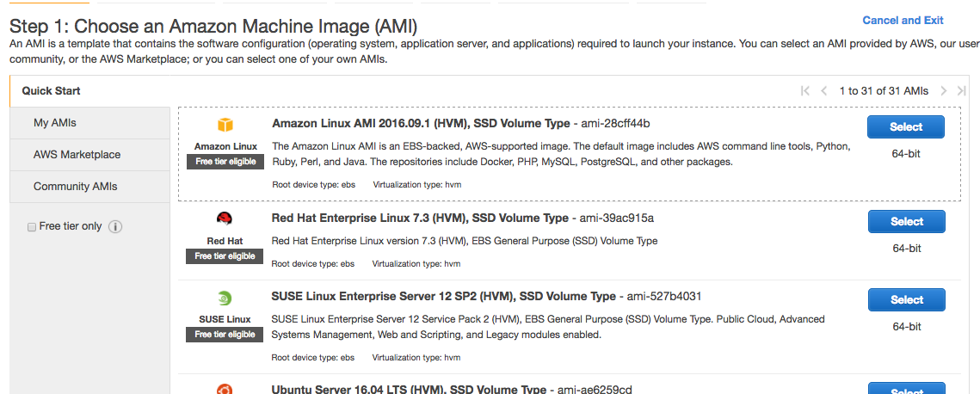
Task: Click '64-bit' label under Red Hat Select
Action: pyautogui.click(x=907, y=249)
